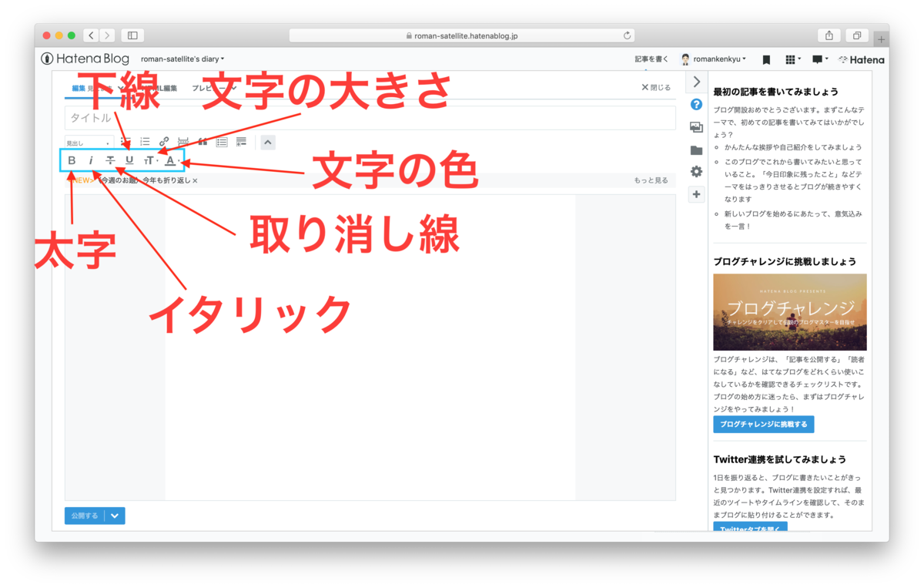Image resolution: width=924 pixels, height=588 pixels.
Task: Toggle bold formatting with the B icon
Action: click(x=72, y=160)
